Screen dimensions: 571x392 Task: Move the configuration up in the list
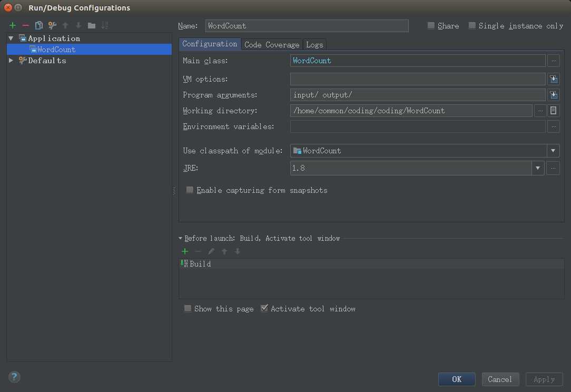tap(65, 25)
